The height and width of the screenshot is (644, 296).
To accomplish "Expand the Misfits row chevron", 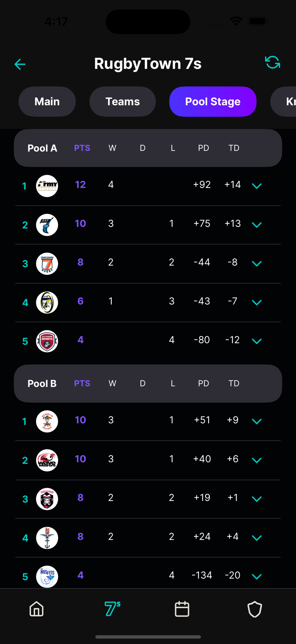I will pos(257,577).
